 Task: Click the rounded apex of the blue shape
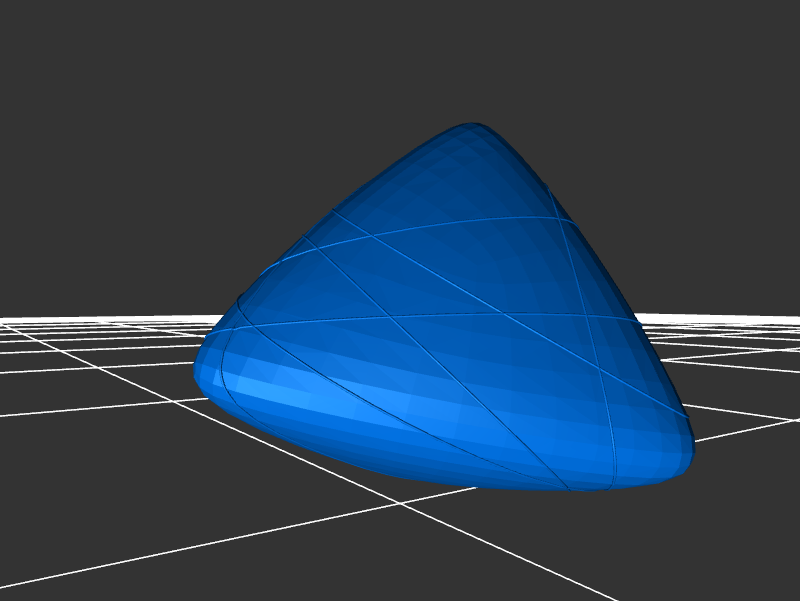[x=468, y=130]
